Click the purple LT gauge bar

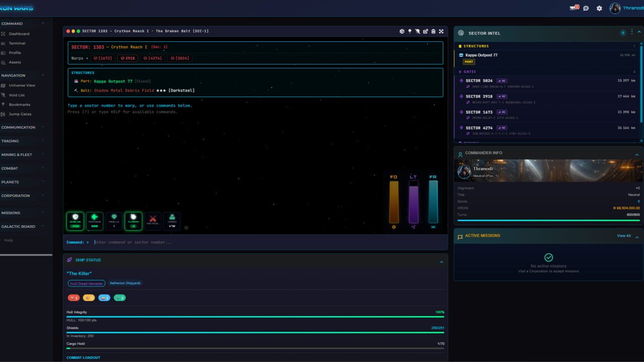click(413, 202)
